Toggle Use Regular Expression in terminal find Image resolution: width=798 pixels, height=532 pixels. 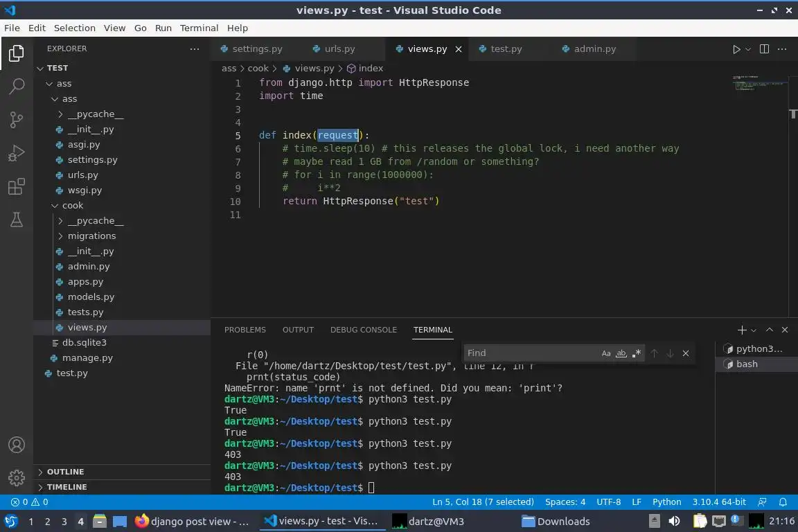(x=636, y=353)
